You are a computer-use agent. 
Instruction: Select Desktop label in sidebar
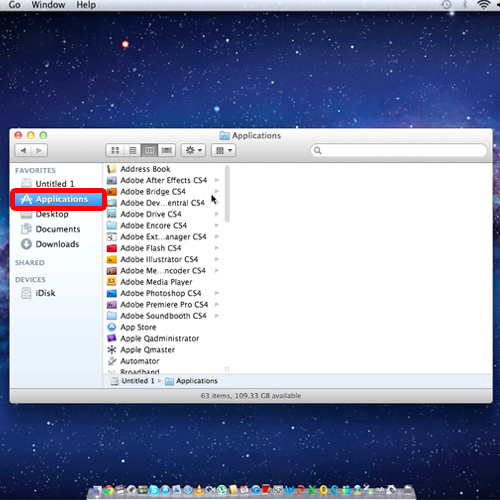point(52,214)
